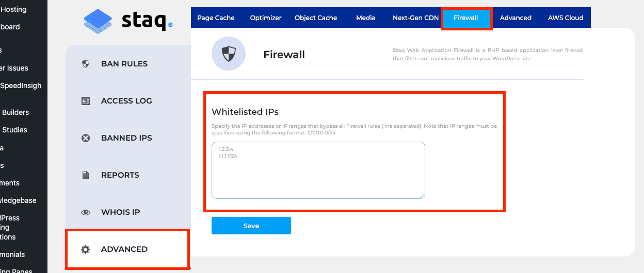644x273 pixels.
Task: Click the Ban Rules shield icon
Action: [x=86, y=64]
